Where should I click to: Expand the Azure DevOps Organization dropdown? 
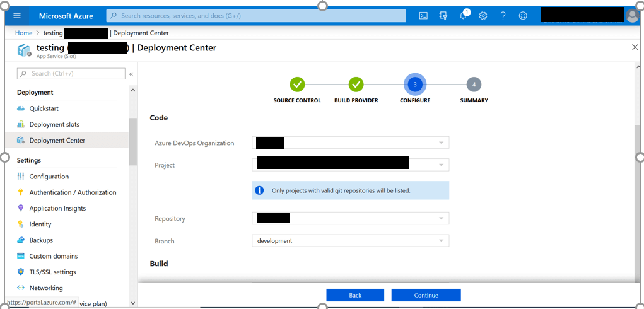pos(441,143)
